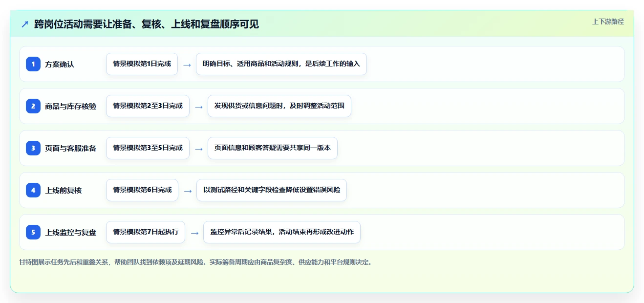Click the panel title 跨岗位活动需要让准备、复核、上线和复盘顺序可见
The height and width of the screenshot is (303, 644).
[x=147, y=24]
